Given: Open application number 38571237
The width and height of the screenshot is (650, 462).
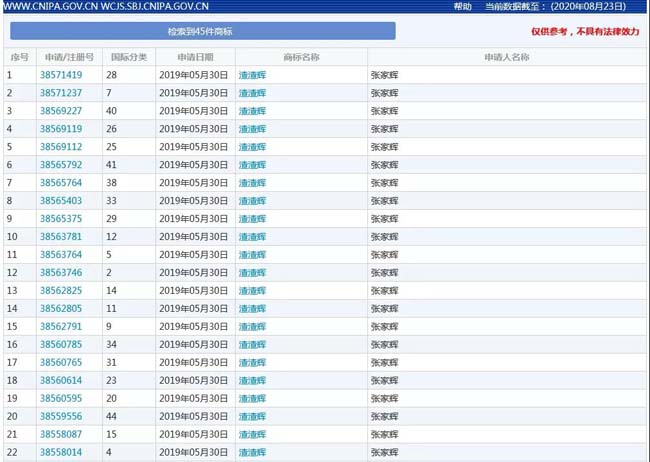Looking at the screenshot, I should click(61, 93).
